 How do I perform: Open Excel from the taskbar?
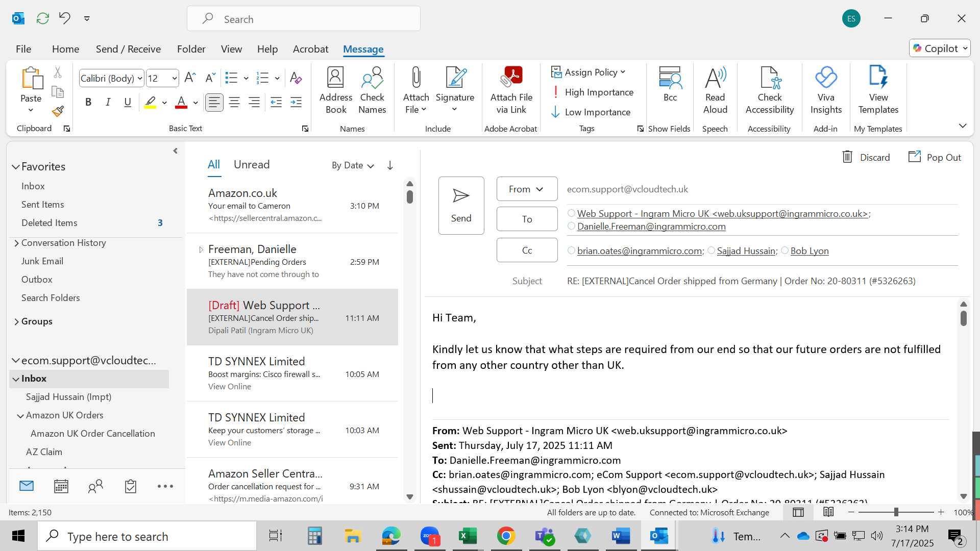tap(468, 536)
